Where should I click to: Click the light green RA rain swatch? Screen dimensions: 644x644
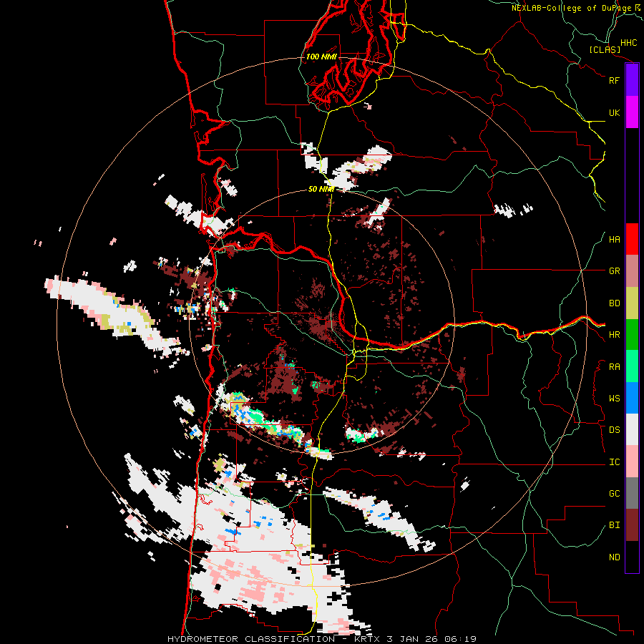(x=632, y=366)
